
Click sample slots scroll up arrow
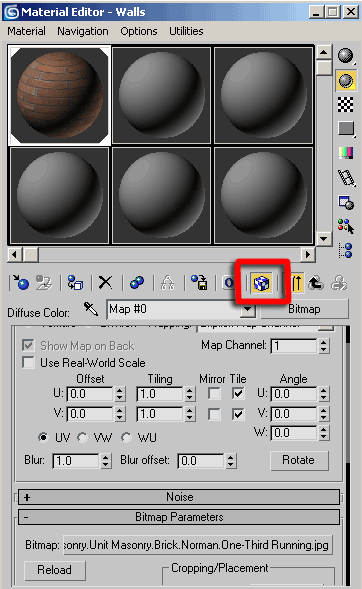(x=324, y=52)
